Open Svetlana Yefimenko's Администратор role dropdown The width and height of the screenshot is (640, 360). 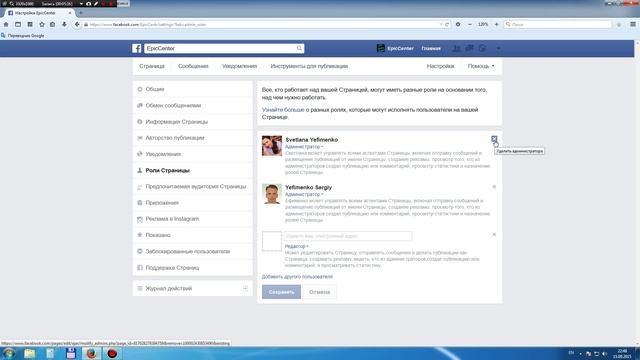click(304, 147)
